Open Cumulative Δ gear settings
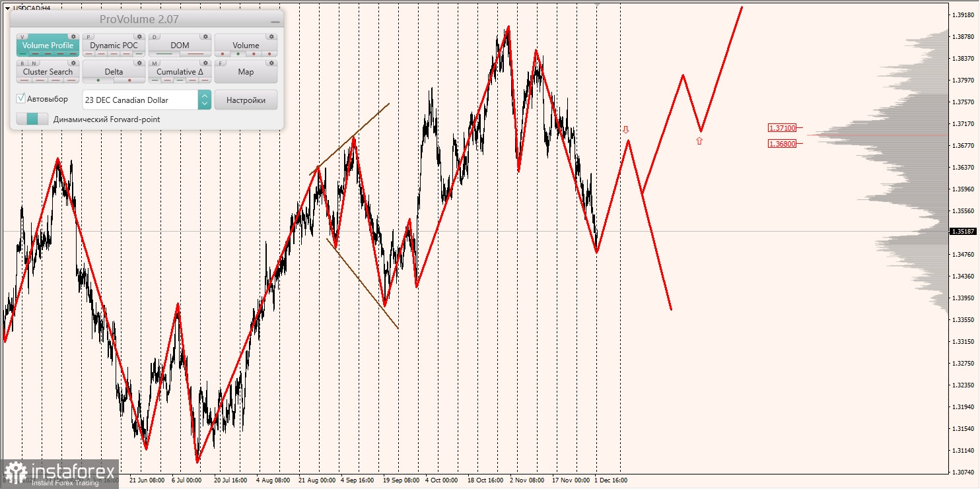 click(205, 63)
